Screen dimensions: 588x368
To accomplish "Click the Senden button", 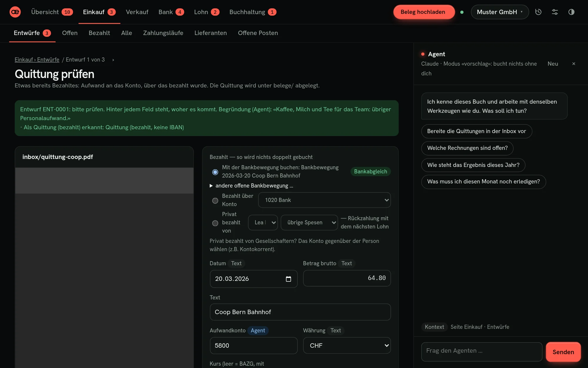I will pyautogui.click(x=563, y=352).
